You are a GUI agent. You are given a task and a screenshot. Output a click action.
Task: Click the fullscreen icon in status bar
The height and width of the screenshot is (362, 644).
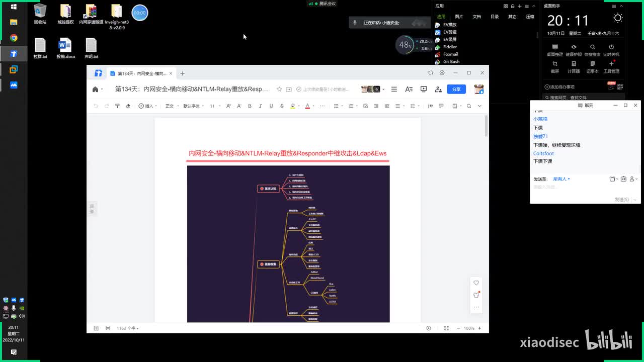click(446, 328)
